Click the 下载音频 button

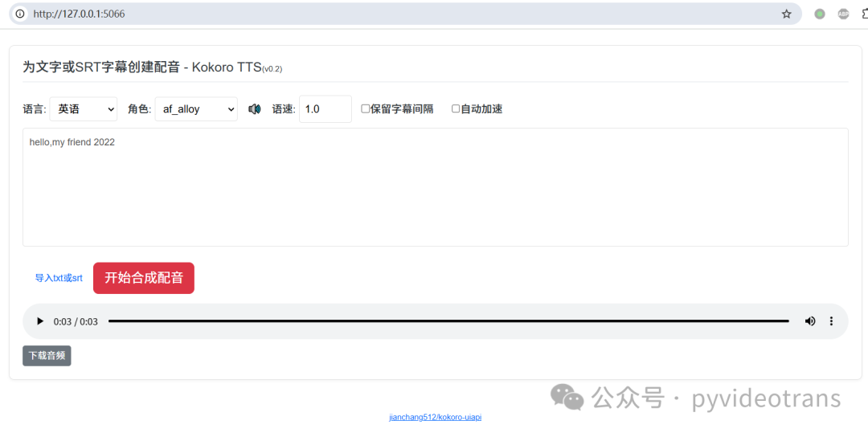pos(47,356)
